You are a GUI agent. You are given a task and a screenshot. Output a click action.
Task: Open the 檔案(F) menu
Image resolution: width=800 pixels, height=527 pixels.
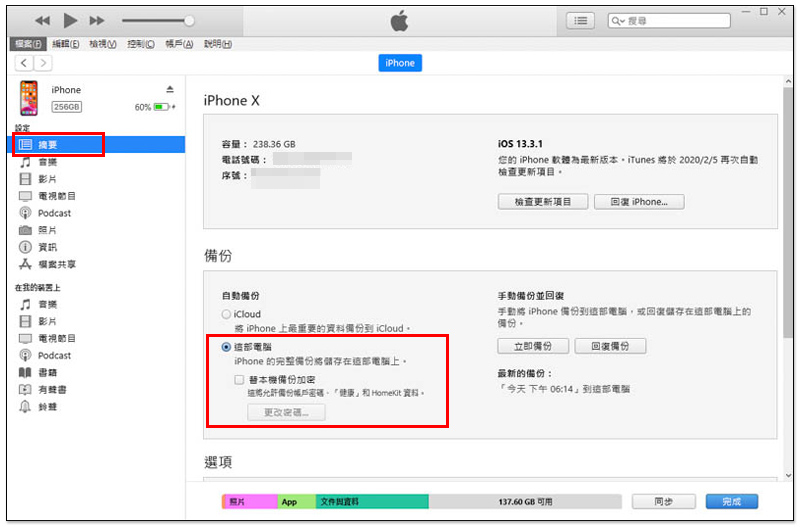[28, 44]
